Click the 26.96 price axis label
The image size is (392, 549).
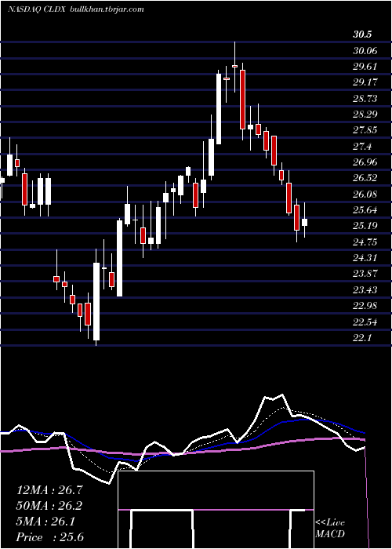click(365, 162)
